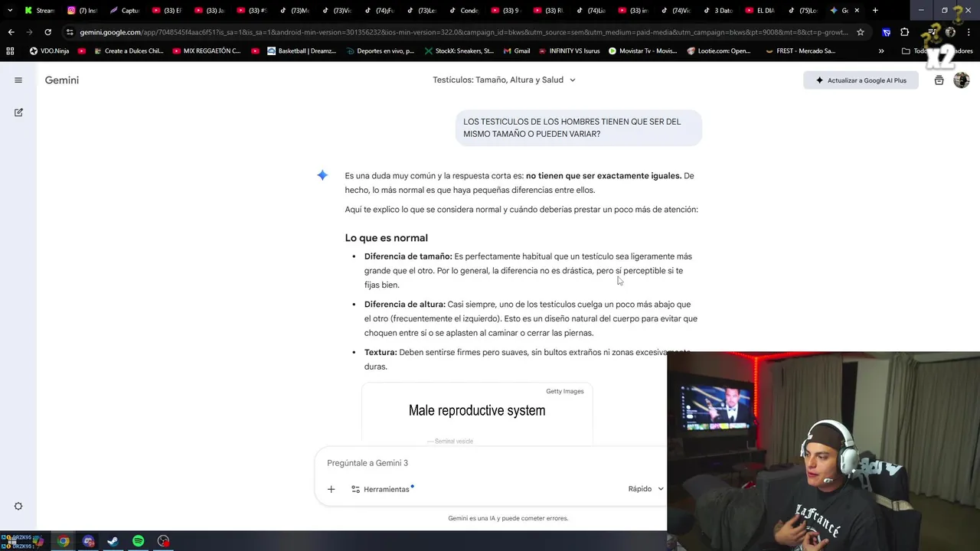Open the gift/offers icon beside upgrade

point(939,80)
